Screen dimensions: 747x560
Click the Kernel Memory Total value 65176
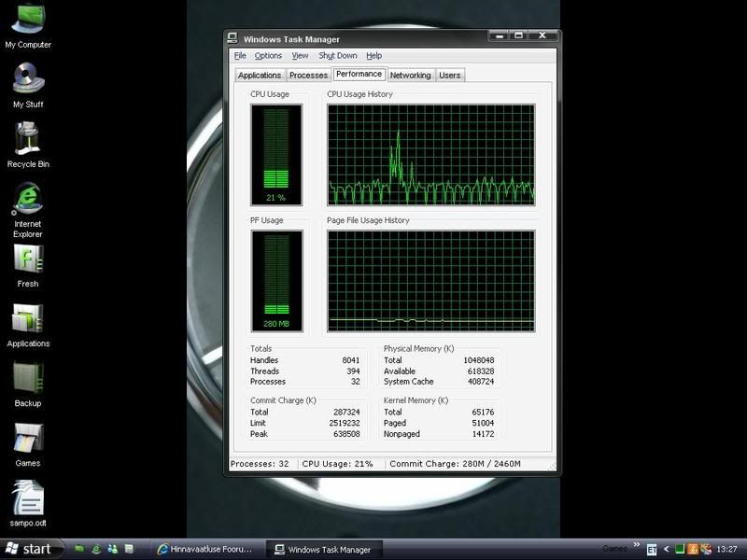(483, 413)
